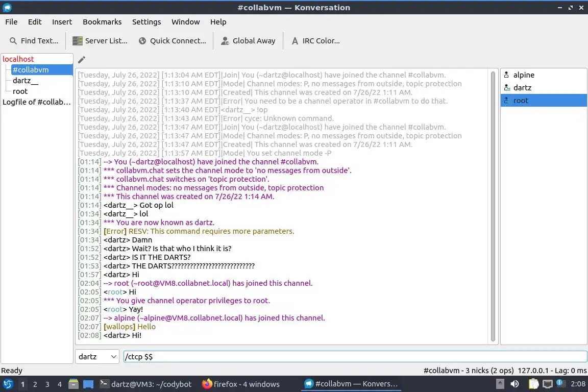Open root query in the tab tree
588x392 pixels.
[20, 91]
